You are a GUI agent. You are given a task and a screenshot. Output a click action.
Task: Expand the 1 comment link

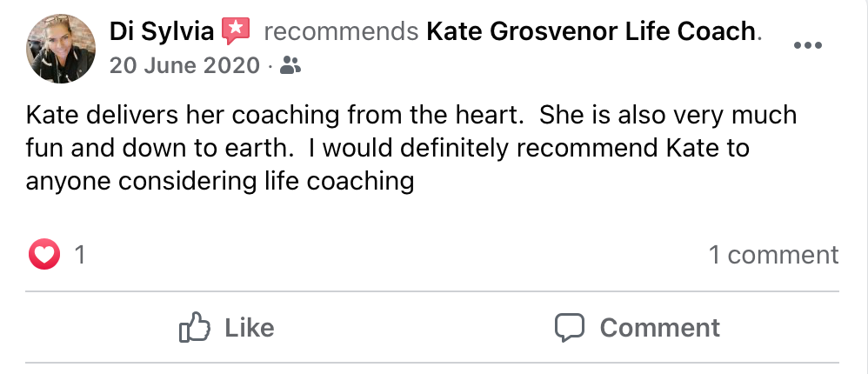pos(773,255)
